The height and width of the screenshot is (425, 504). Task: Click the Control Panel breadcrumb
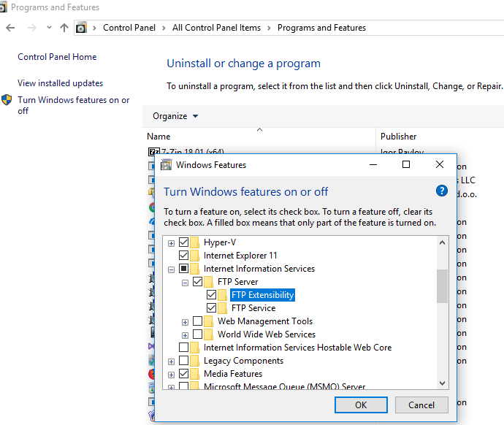[129, 28]
